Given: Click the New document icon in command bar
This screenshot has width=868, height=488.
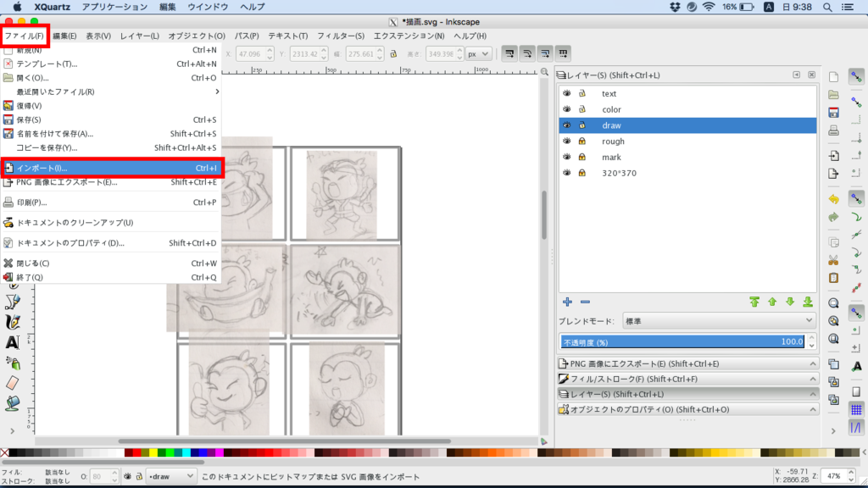Looking at the screenshot, I should 834,77.
